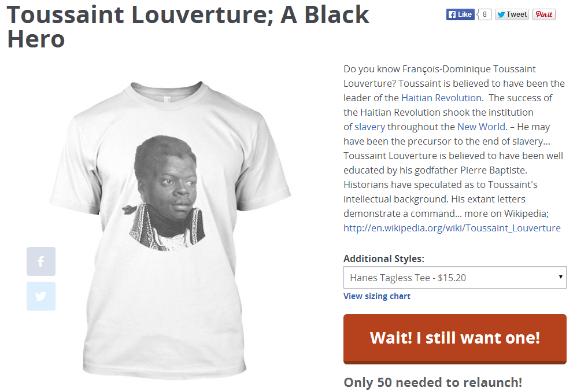Click the Additional Styles label

tap(384, 259)
